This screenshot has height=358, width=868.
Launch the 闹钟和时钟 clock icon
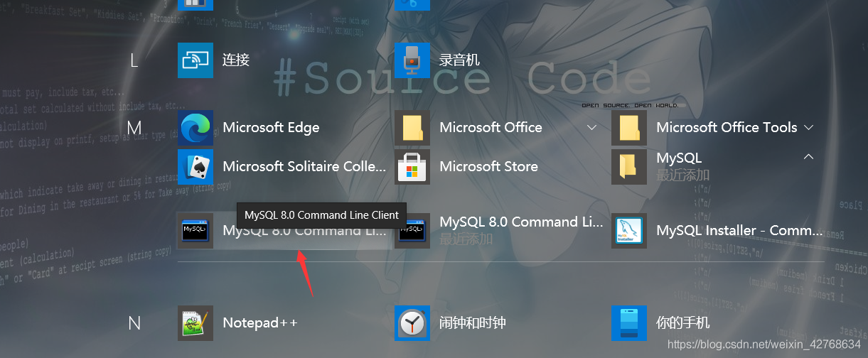point(412,323)
